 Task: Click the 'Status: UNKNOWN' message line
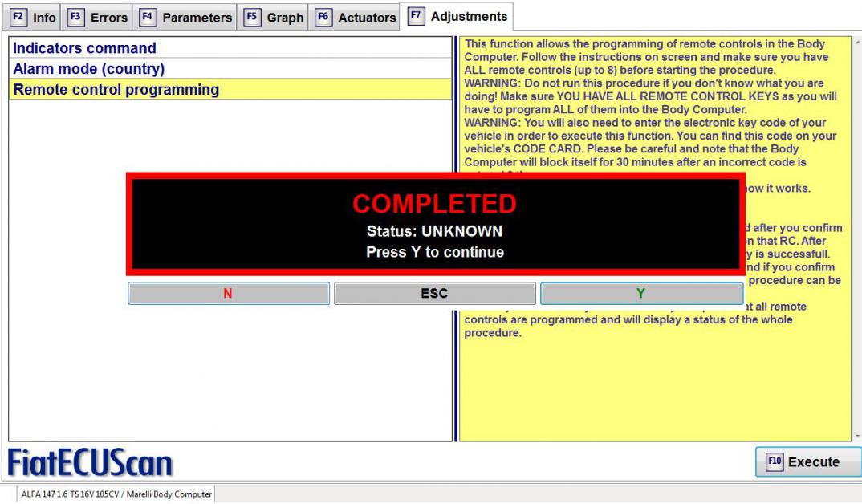click(x=434, y=231)
